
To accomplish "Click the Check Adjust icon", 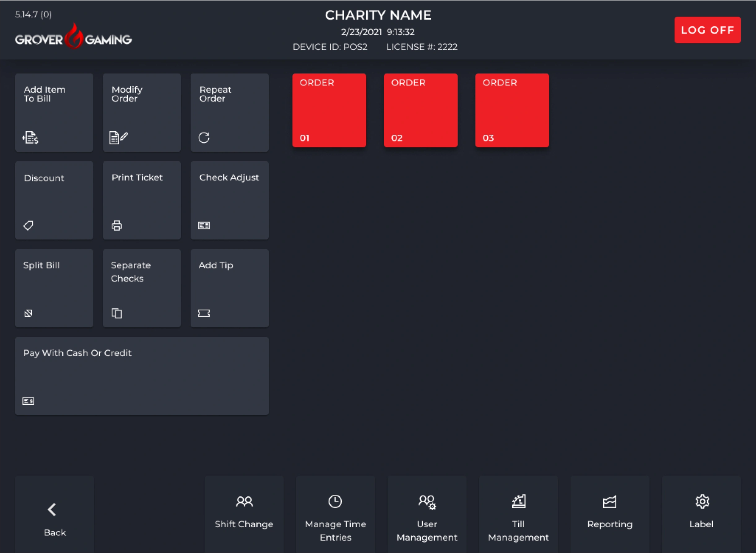I will coord(204,225).
